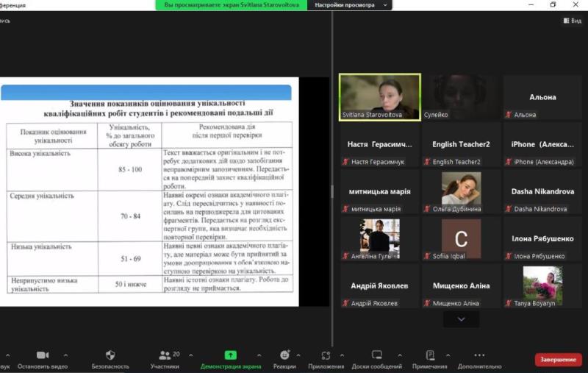
Task: Expand participants options arrow
Action: pos(191,355)
